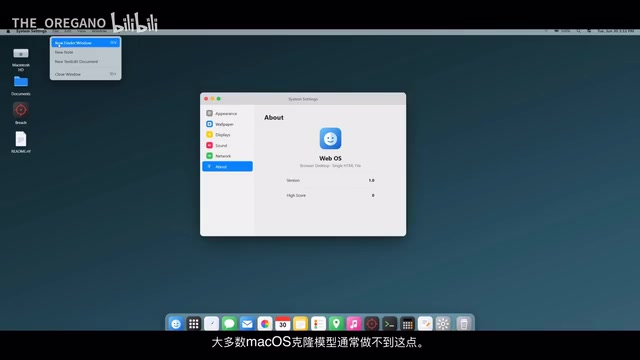This screenshot has width=640, height=360.
Task: Open Photos colorful icon in dock
Action: (x=265, y=324)
